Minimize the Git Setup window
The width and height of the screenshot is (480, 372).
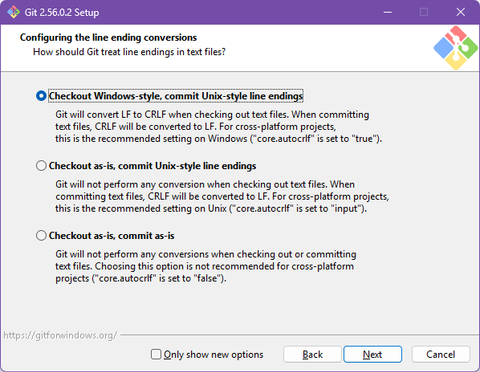[x=388, y=12]
